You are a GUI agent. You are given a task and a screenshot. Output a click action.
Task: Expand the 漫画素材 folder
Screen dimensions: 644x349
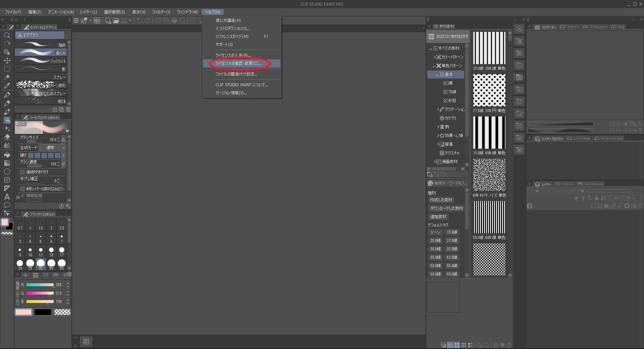[434, 162]
